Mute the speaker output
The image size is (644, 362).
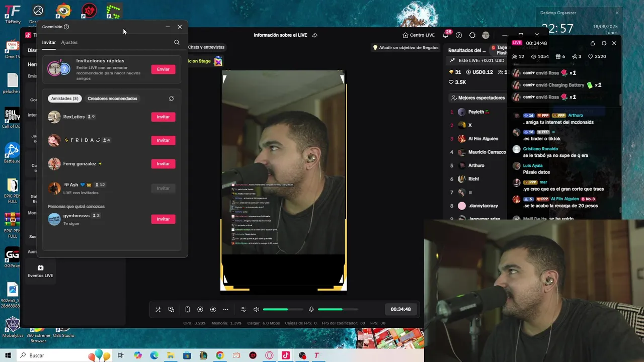coord(256,309)
